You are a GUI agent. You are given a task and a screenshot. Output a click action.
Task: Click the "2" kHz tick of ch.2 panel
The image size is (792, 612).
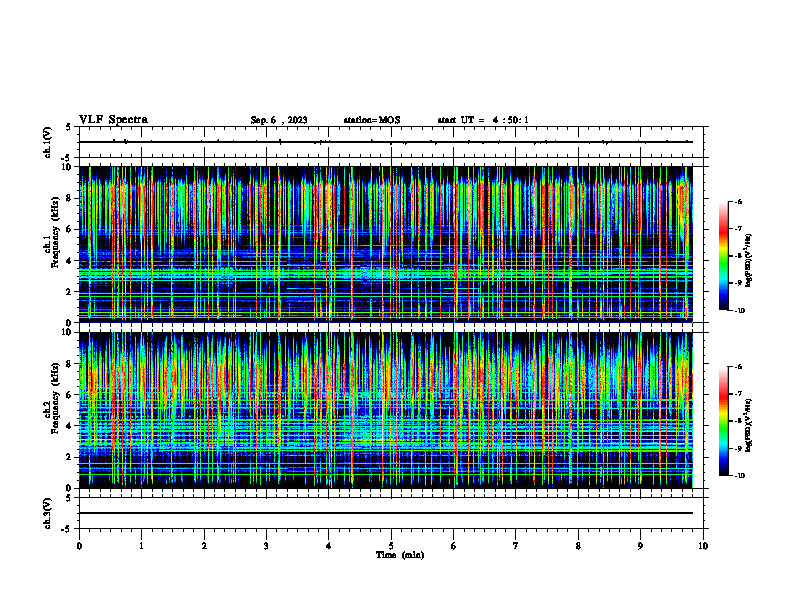click(x=69, y=457)
